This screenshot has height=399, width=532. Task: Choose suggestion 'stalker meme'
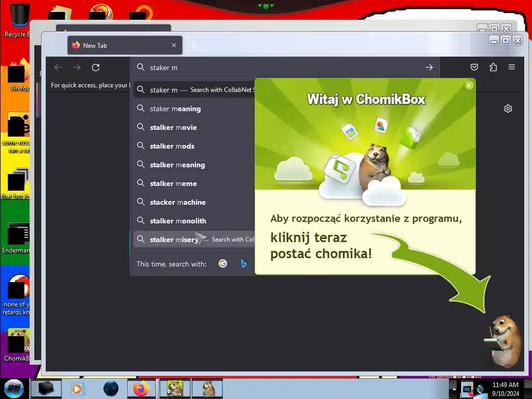(x=194, y=183)
